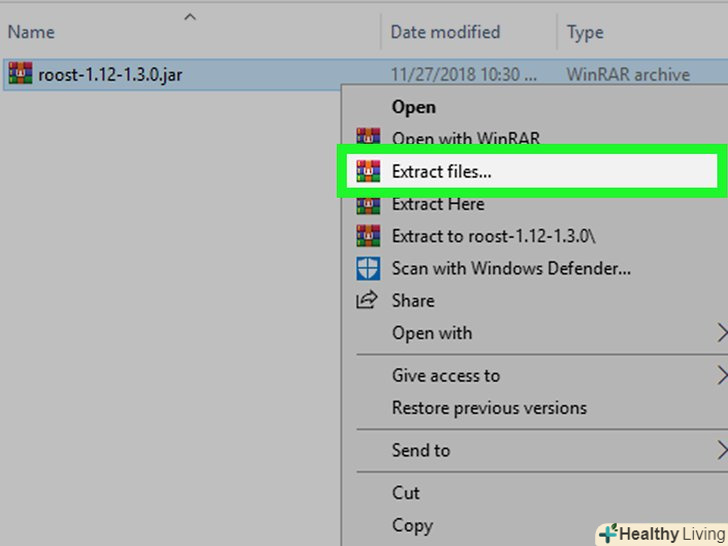The height and width of the screenshot is (546, 728).
Task: Select the roost-1.12-1.3.0.jar file name
Action: pos(110,74)
